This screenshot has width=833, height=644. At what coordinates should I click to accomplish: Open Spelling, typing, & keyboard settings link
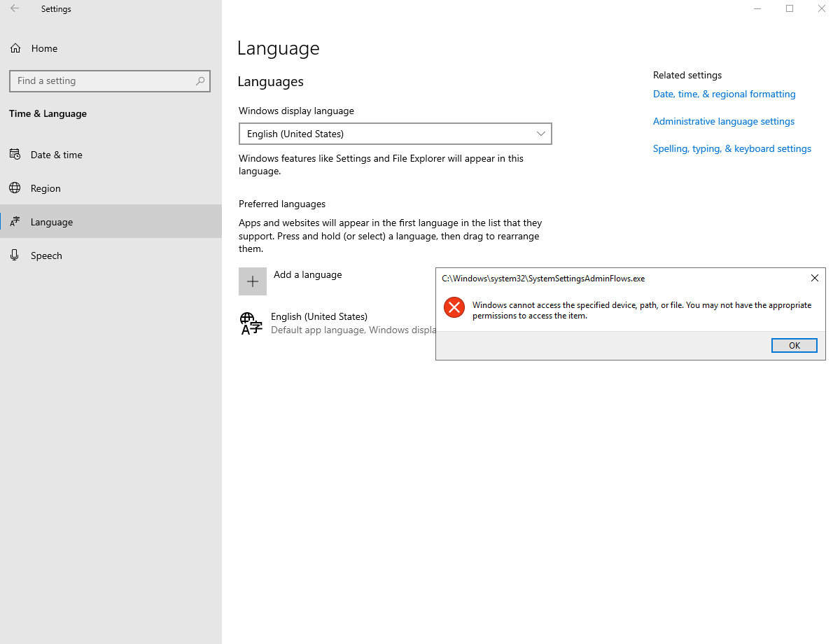(x=732, y=149)
